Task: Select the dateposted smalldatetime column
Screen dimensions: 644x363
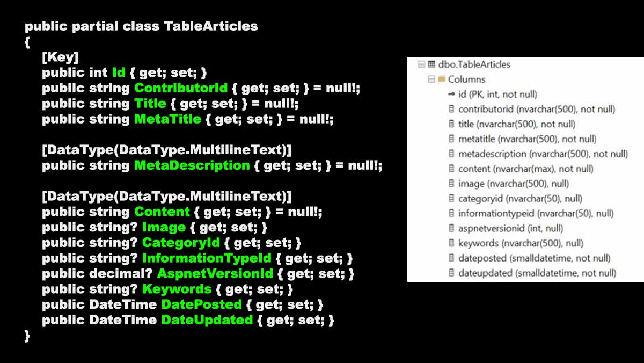Action: point(534,258)
